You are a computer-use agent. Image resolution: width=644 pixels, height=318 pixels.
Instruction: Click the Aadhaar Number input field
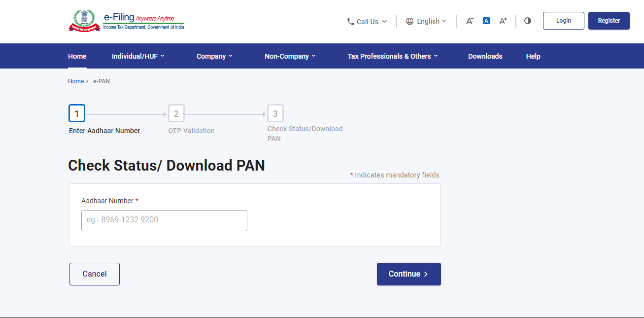click(x=164, y=220)
